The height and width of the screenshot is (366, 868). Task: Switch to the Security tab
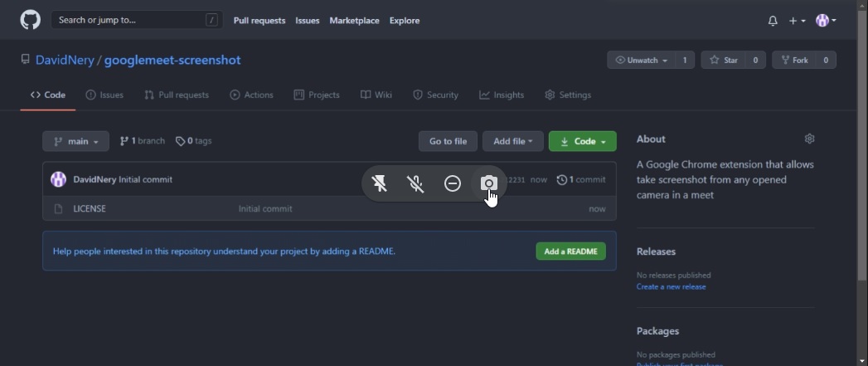click(436, 95)
